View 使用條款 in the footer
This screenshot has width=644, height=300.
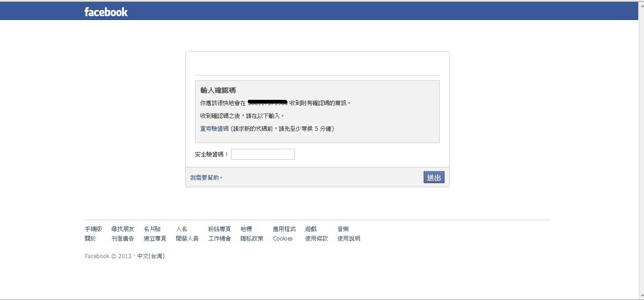(316, 239)
